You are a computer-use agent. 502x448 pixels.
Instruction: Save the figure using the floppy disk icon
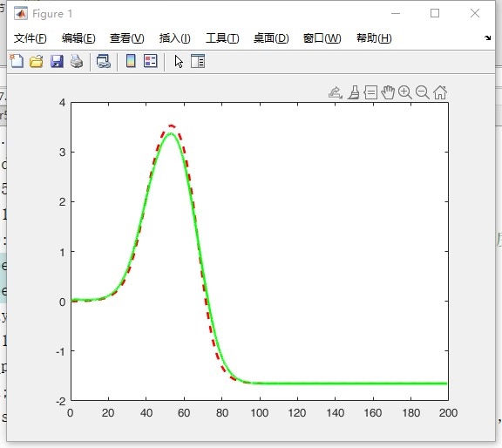tap(57, 61)
